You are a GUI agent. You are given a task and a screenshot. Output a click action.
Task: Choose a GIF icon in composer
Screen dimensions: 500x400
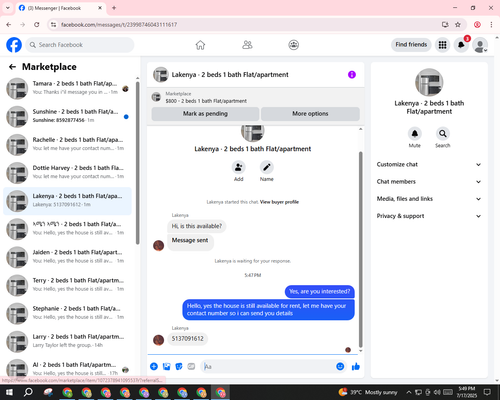(191, 367)
